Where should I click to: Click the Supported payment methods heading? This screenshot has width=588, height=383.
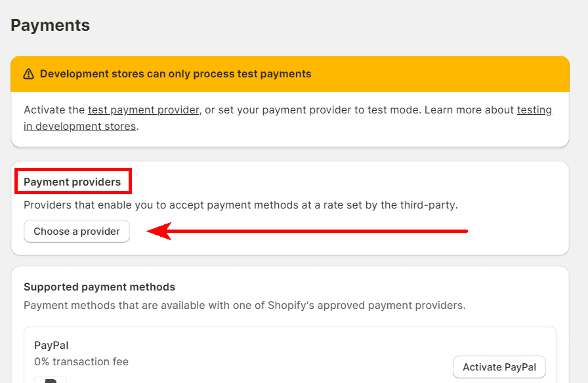[x=99, y=287]
